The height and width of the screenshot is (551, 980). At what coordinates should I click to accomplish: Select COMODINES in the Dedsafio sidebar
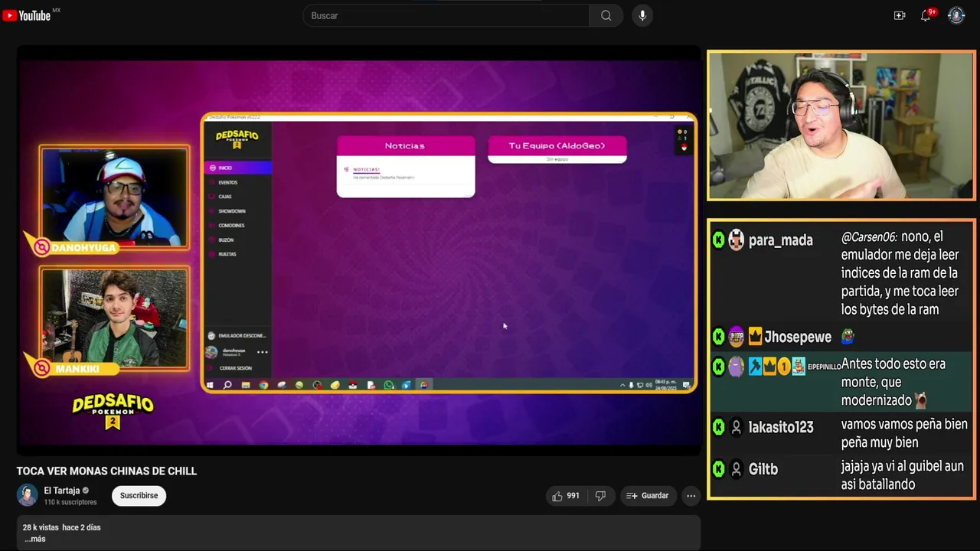pyautogui.click(x=237, y=225)
